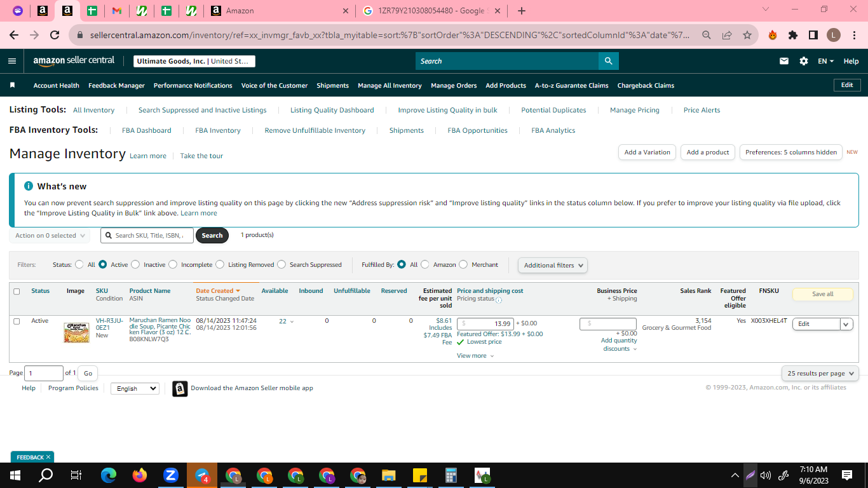Go back in the browser
This screenshot has width=868, height=488.
pyautogui.click(x=14, y=36)
